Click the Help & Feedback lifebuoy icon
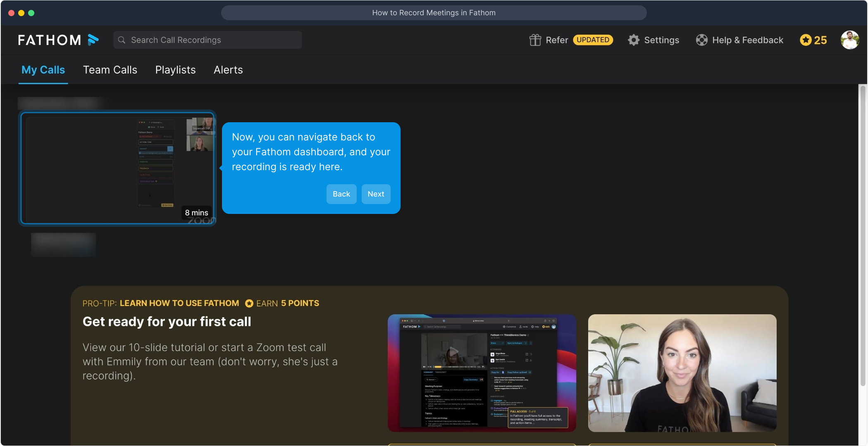This screenshot has height=446, width=868. 701,40
